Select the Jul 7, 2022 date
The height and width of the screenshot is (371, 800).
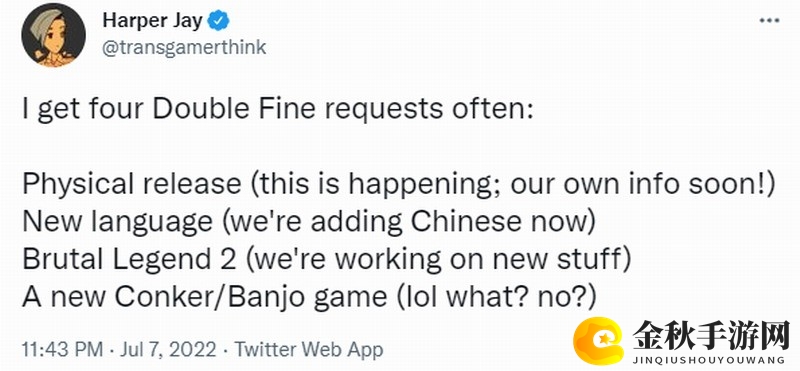[x=166, y=350]
